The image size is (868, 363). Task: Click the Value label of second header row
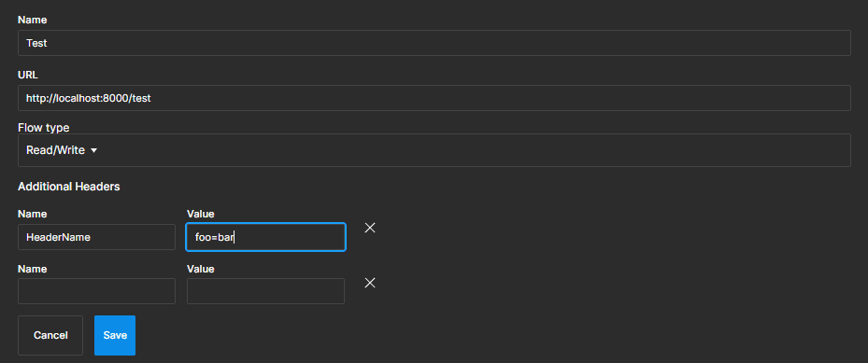point(200,269)
